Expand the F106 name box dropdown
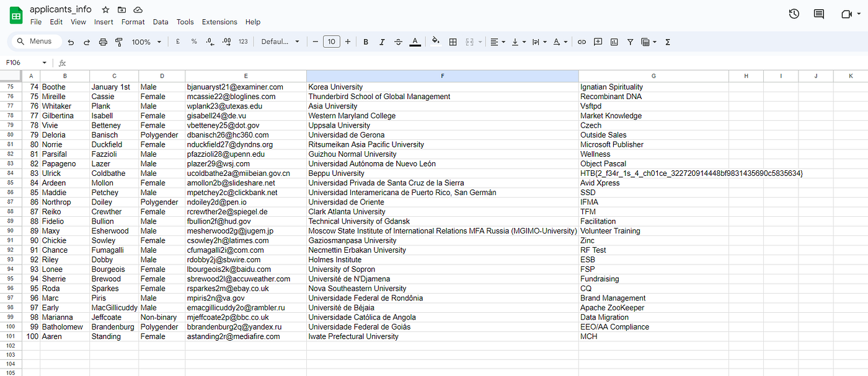 click(44, 63)
